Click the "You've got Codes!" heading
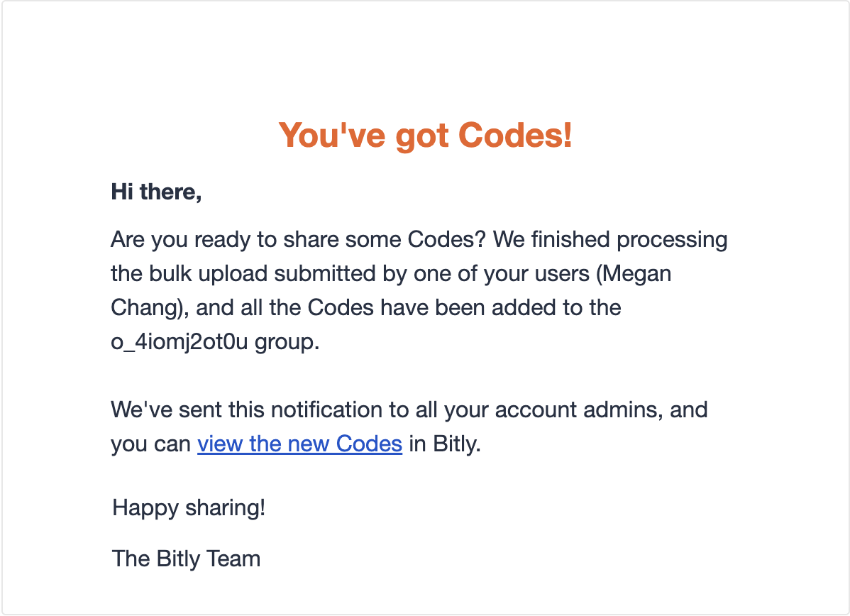Viewport: 850px width, 616px height. coord(425,136)
